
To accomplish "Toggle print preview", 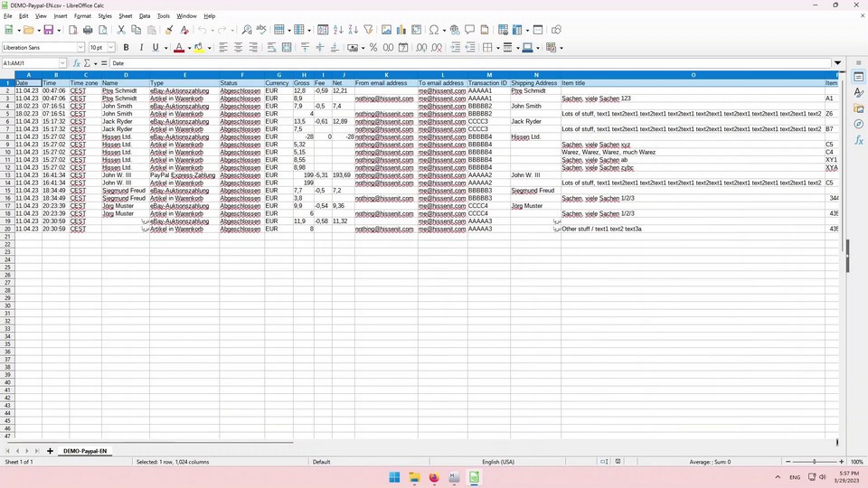I will [102, 30].
